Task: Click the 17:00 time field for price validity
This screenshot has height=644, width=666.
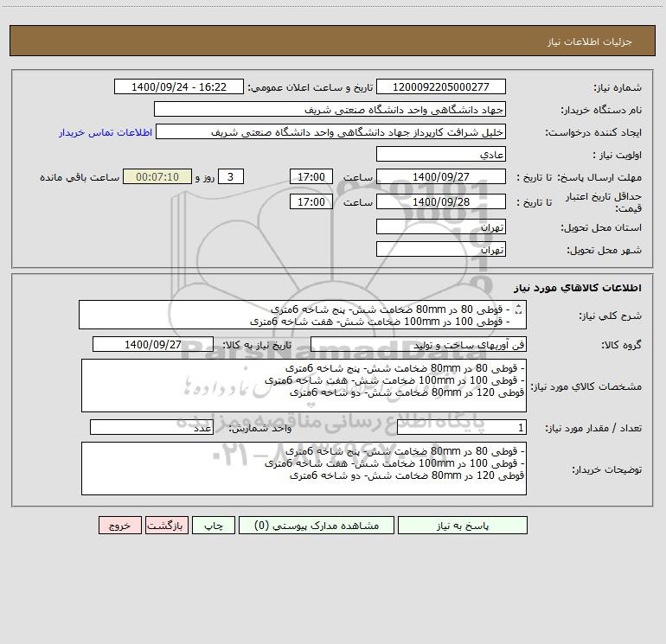Action: click(311, 201)
